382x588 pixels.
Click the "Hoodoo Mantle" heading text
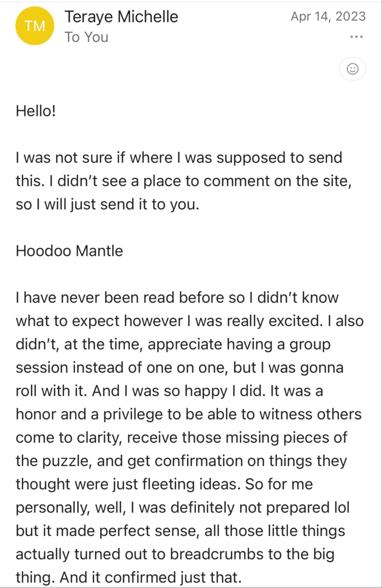pos(69,251)
